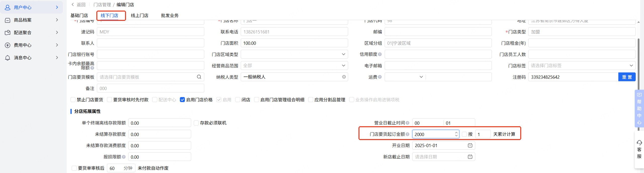Screen dimensions: 644x173
Task: Open 经营商品范围 dropdown
Action: coord(294,66)
